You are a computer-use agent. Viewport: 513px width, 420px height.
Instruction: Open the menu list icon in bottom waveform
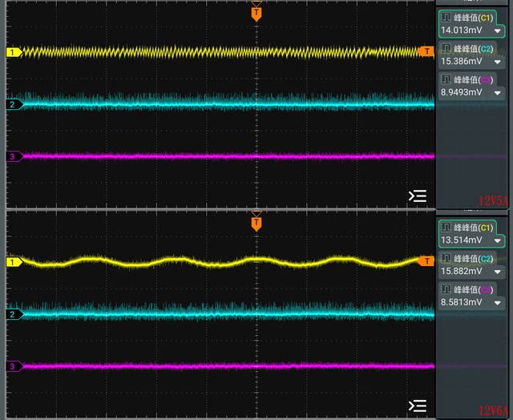[418, 406]
